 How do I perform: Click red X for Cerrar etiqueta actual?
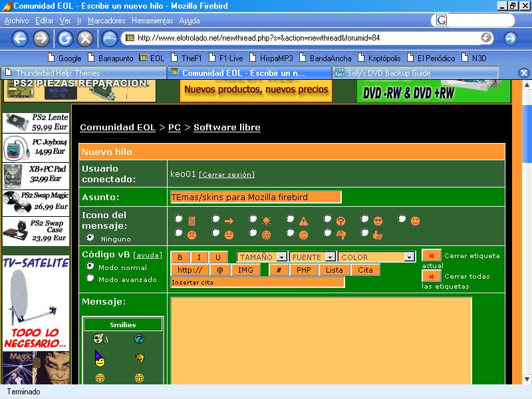(431, 255)
